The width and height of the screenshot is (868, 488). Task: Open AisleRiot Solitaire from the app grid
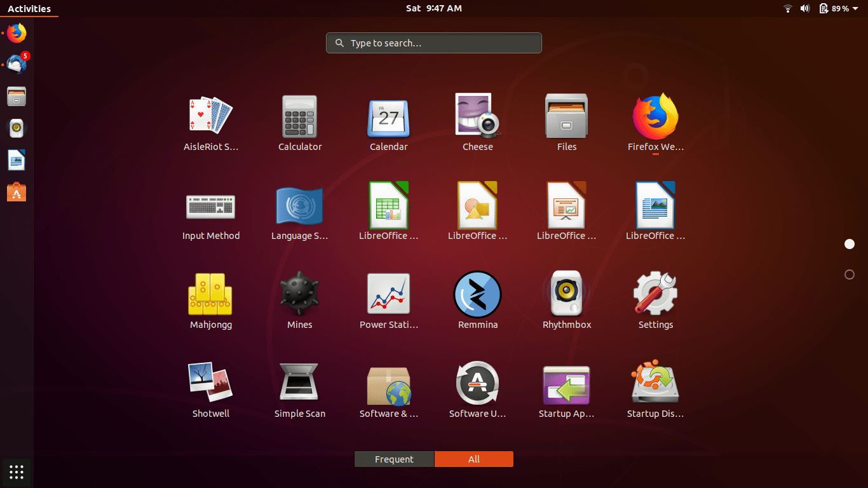[211, 123]
